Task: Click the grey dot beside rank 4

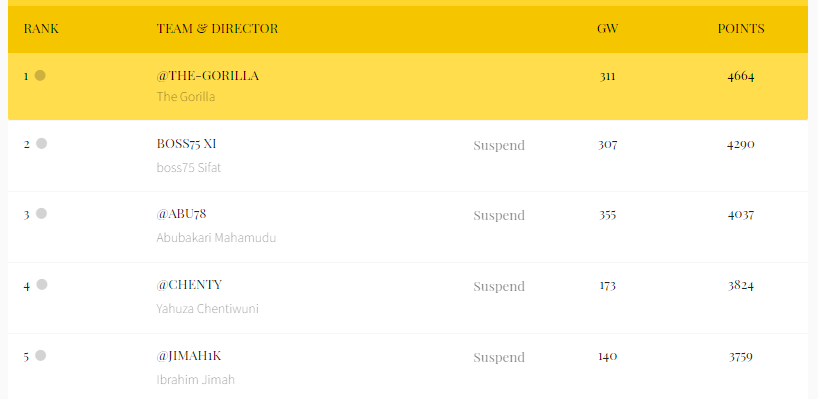Action: (42, 284)
